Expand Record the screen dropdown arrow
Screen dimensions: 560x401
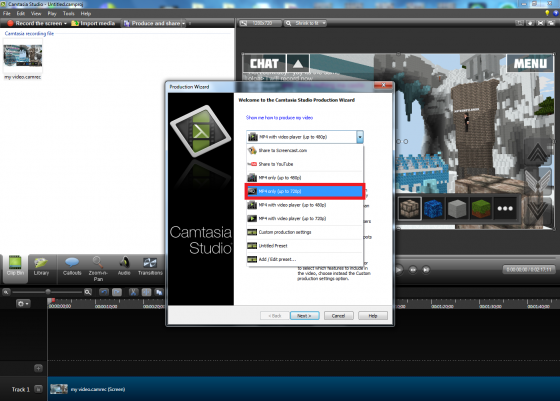pyautogui.click(x=65, y=24)
